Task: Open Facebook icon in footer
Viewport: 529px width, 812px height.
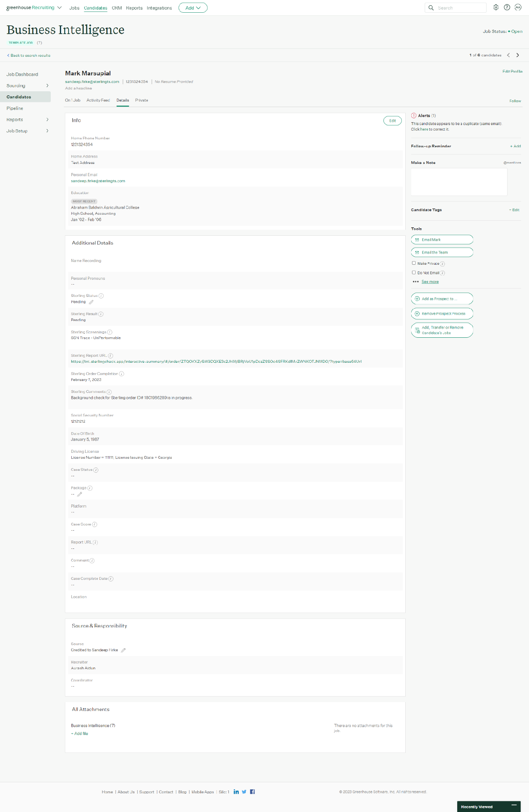Action: point(252,792)
